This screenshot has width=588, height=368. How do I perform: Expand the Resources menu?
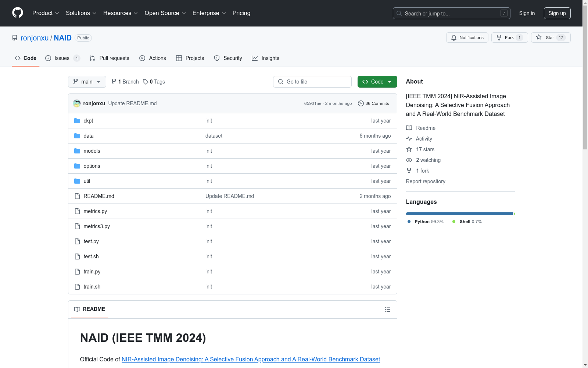121,13
